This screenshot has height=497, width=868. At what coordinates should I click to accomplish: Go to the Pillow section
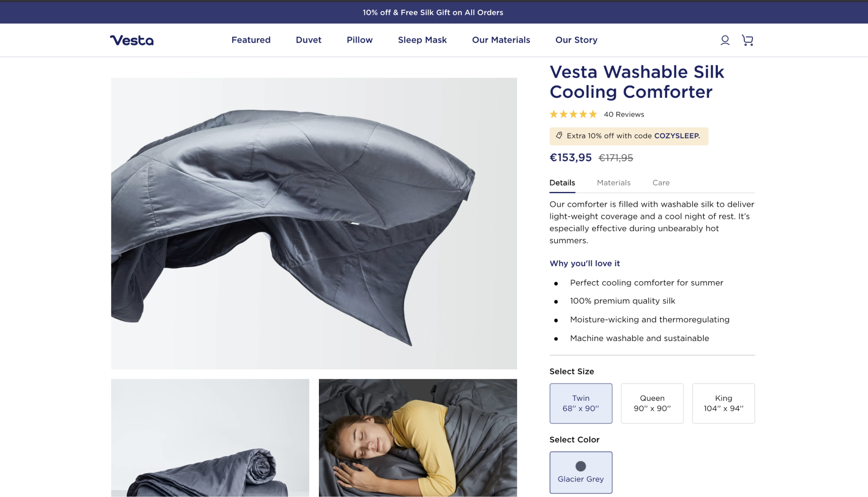pos(359,40)
